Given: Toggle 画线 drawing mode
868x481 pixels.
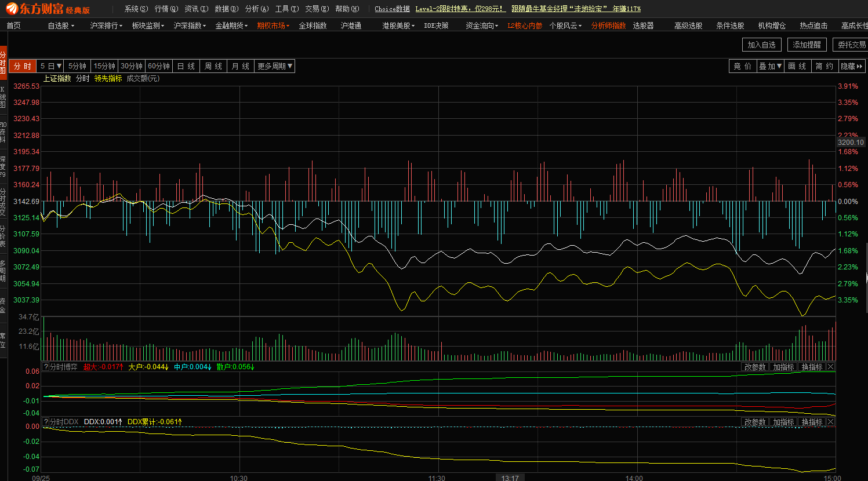Looking at the screenshot, I should click(x=797, y=67).
